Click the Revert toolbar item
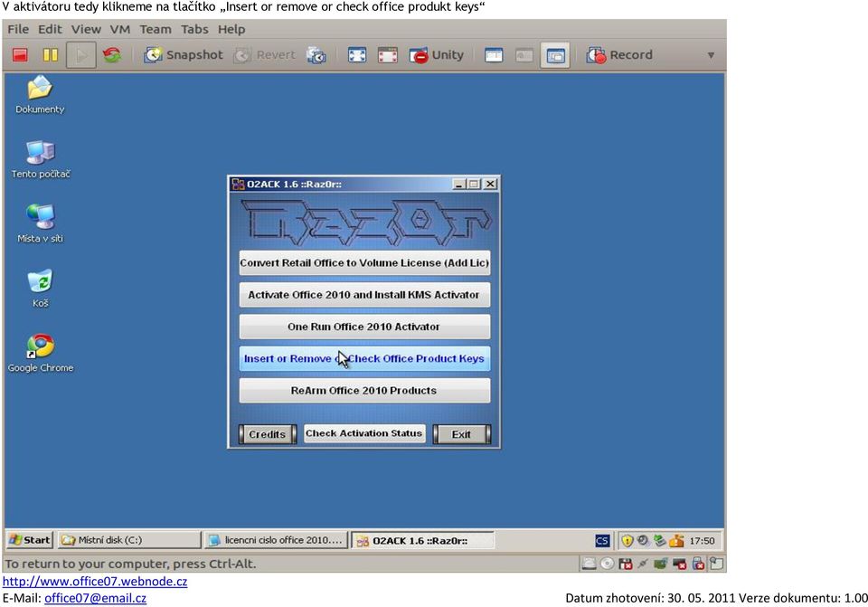 265,55
